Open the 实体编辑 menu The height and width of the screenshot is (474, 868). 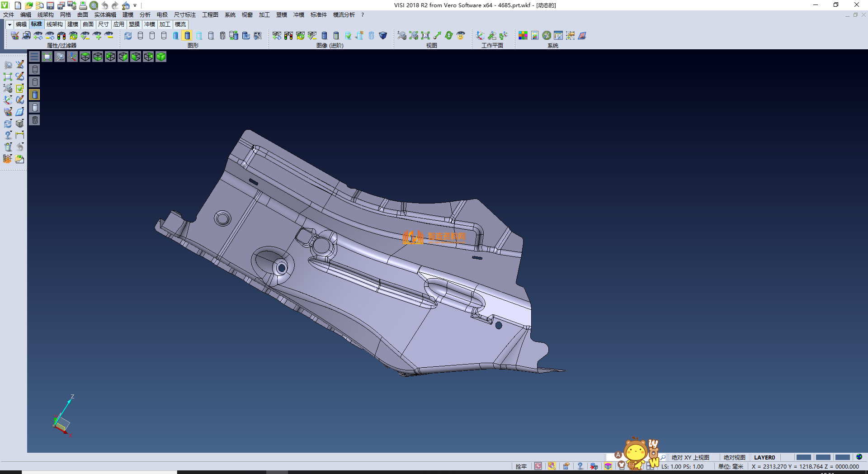point(105,15)
